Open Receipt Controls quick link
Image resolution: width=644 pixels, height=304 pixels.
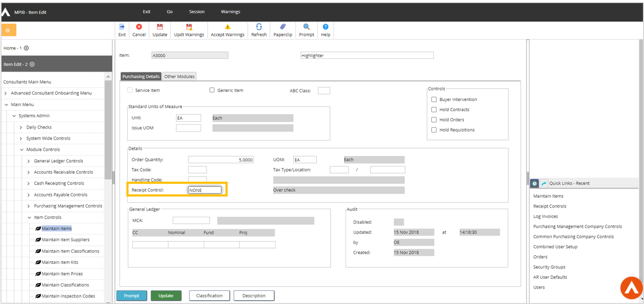pos(550,206)
